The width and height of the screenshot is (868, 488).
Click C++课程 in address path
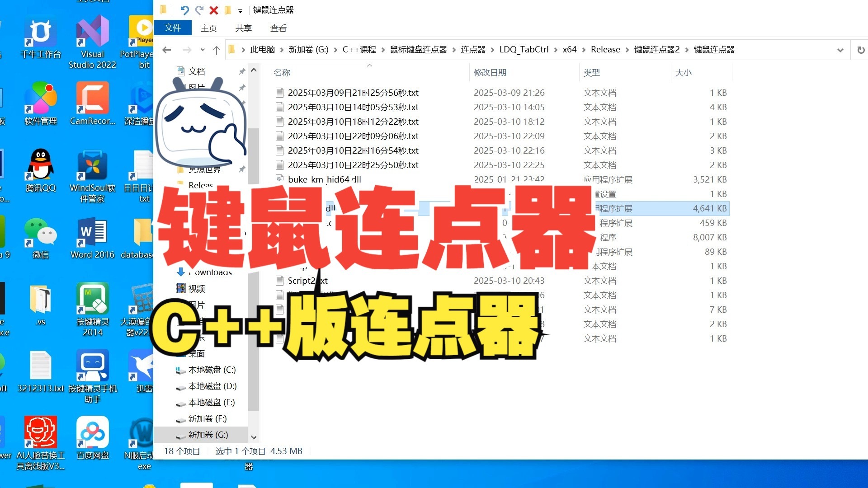click(x=359, y=50)
